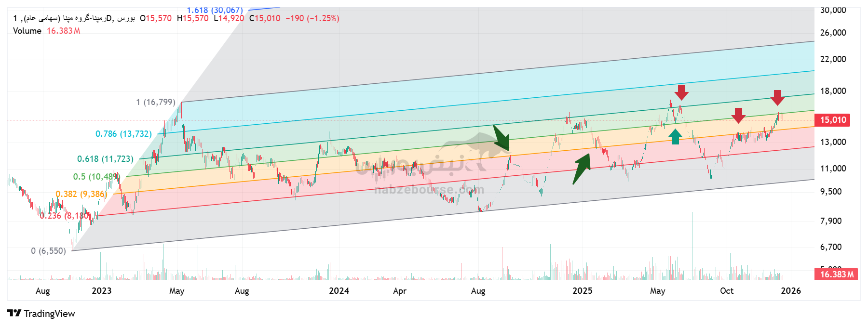Select the rightmost red down arrow
This screenshot has width=868, height=326.
(777, 97)
